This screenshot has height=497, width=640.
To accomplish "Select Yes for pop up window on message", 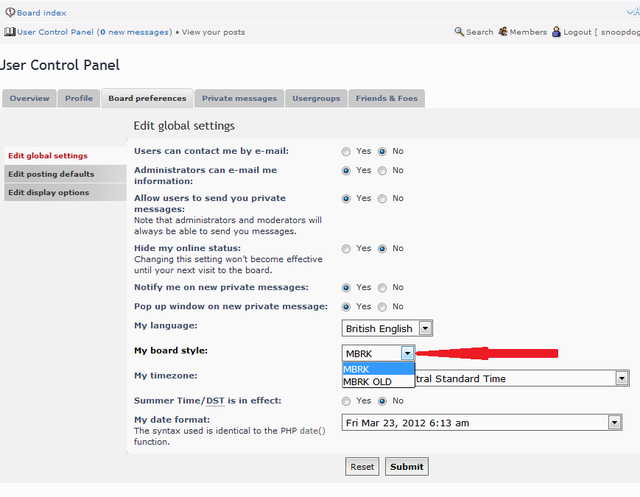I will click(x=346, y=307).
